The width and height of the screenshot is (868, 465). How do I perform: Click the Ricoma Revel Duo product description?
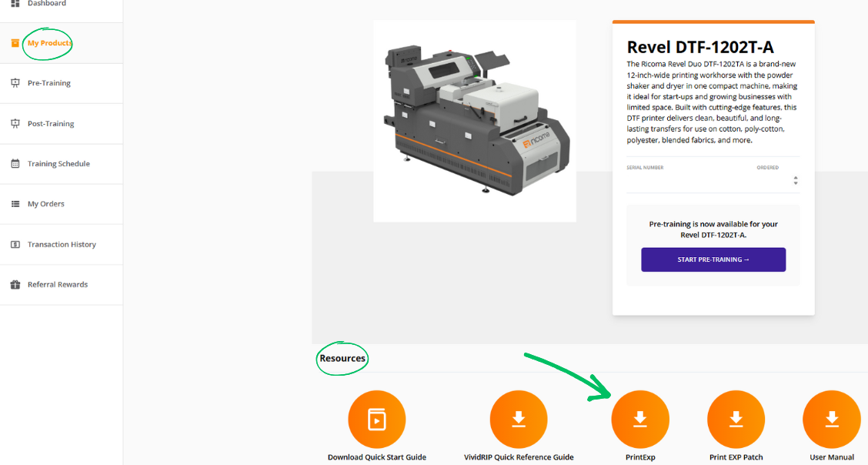pos(713,102)
